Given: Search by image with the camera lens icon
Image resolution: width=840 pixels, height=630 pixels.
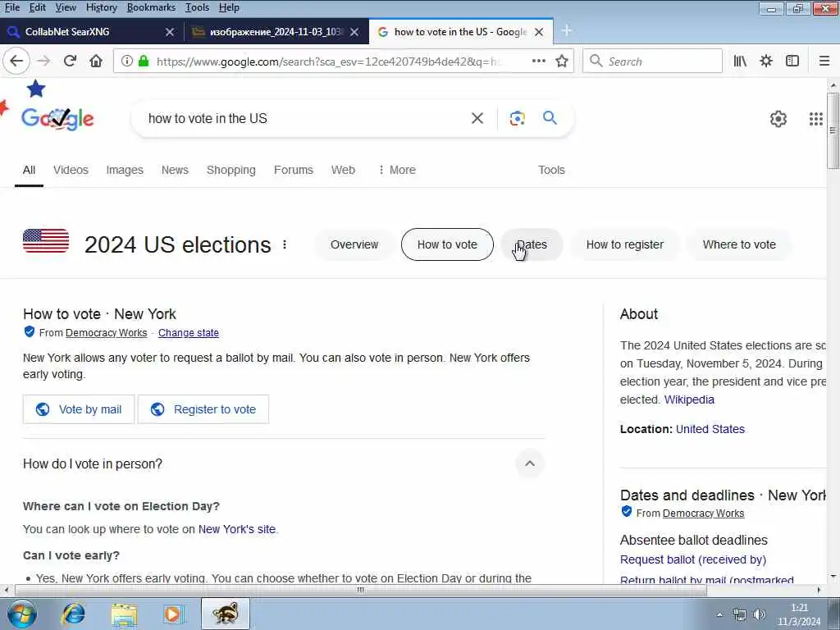Looking at the screenshot, I should (x=517, y=118).
